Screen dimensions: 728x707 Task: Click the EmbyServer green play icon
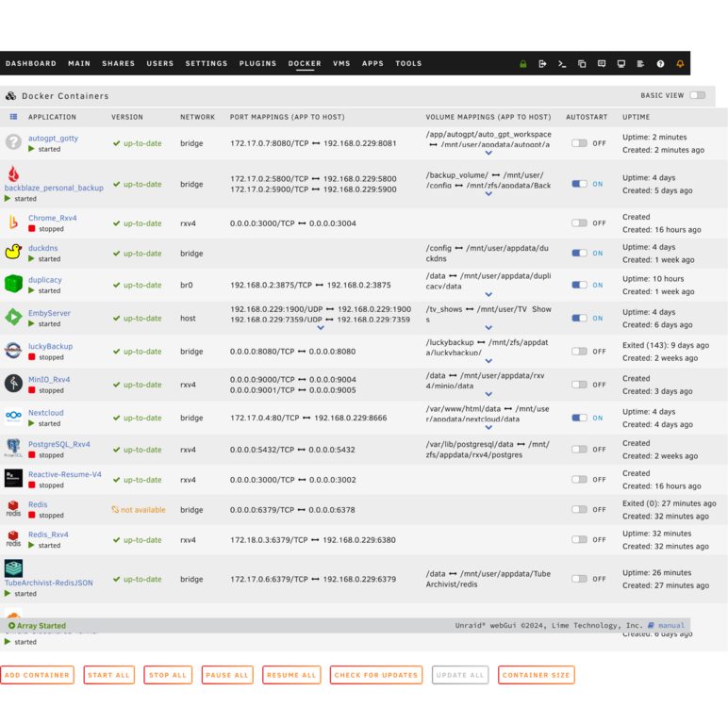point(13,317)
